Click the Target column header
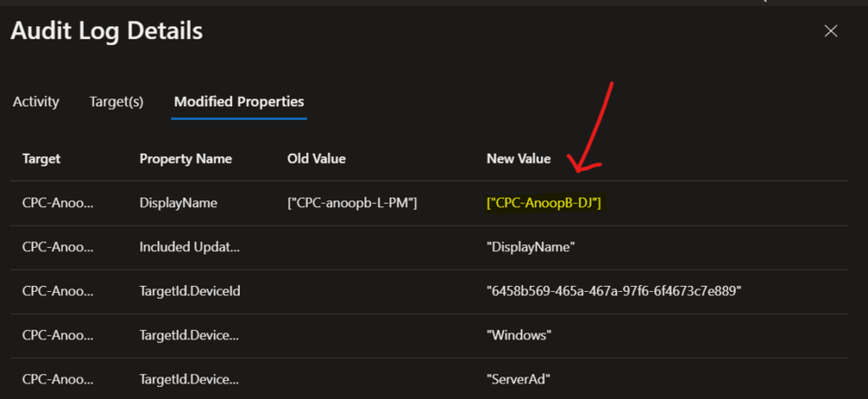Screen dimensions: 868x399 click(41, 159)
